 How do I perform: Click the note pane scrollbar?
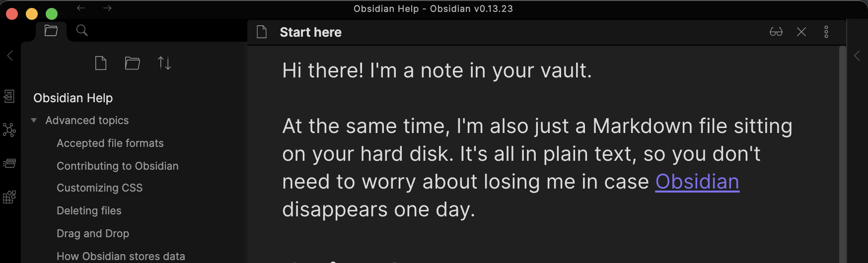(x=842, y=149)
